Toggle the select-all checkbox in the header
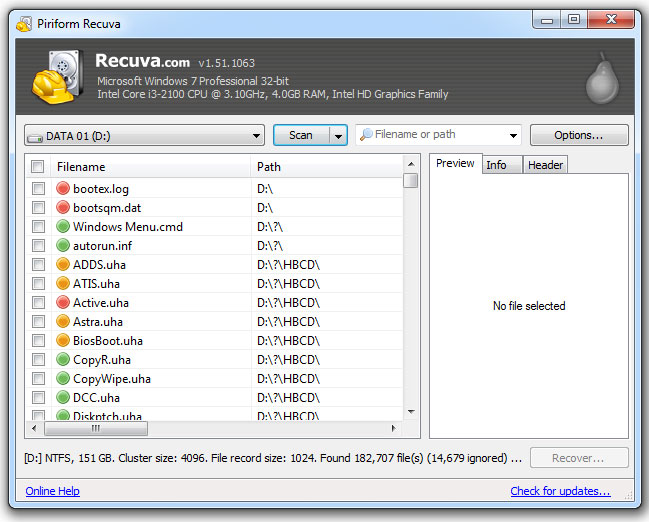This screenshot has width=649, height=522. click(x=38, y=167)
